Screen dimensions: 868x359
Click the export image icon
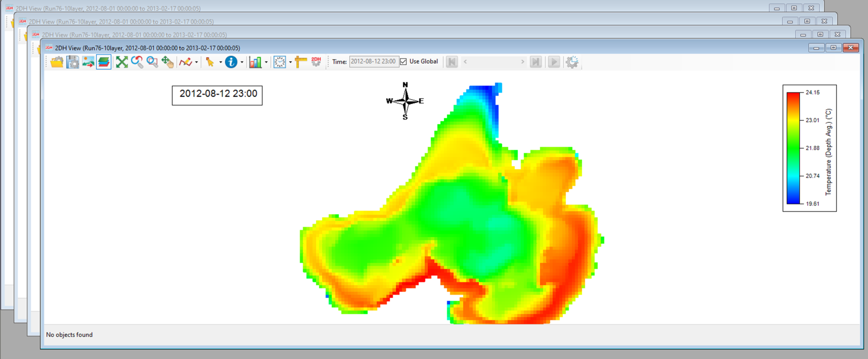coord(88,62)
